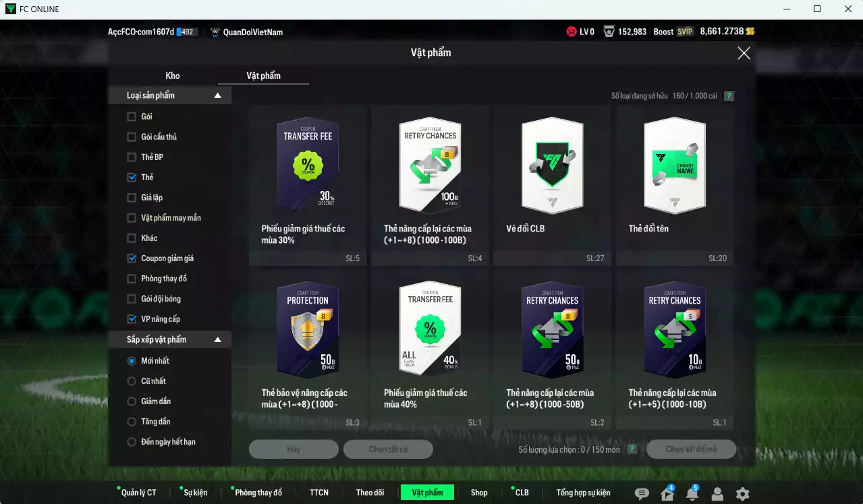The width and height of the screenshot is (863, 504).
Task: Click the QuanDoiVietNam club name
Action: (x=253, y=32)
